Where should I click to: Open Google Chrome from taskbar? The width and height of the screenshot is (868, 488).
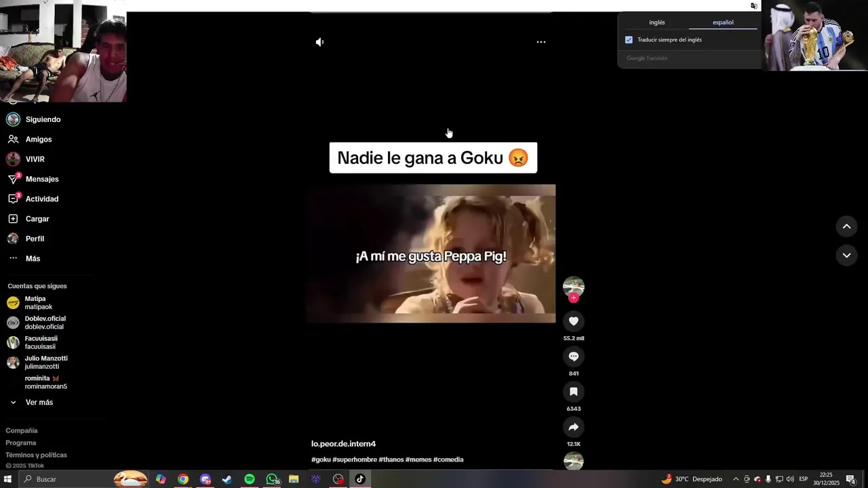183,479
